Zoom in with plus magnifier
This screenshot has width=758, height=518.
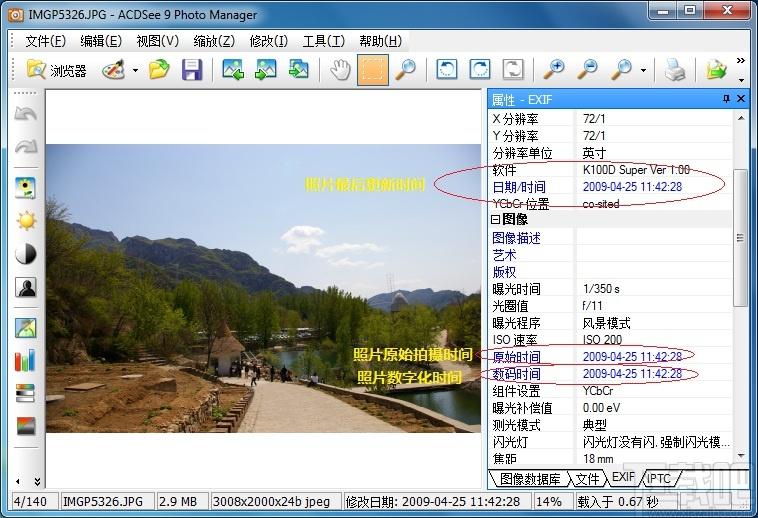click(x=554, y=71)
